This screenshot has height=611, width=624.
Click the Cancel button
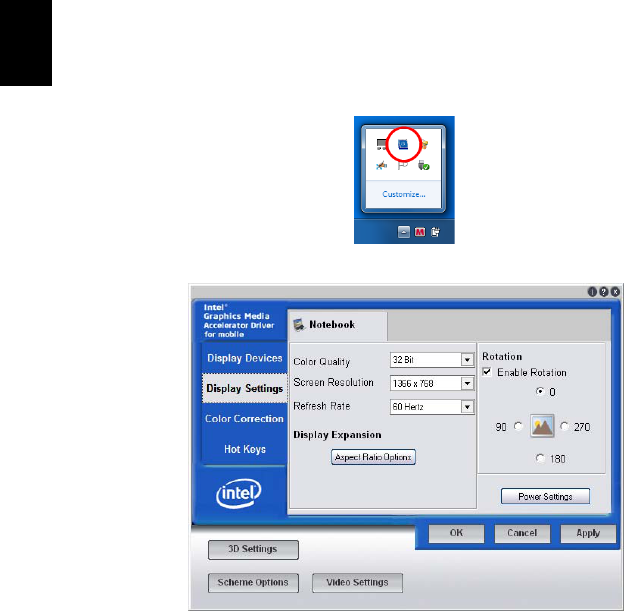click(x=522, y=533)
